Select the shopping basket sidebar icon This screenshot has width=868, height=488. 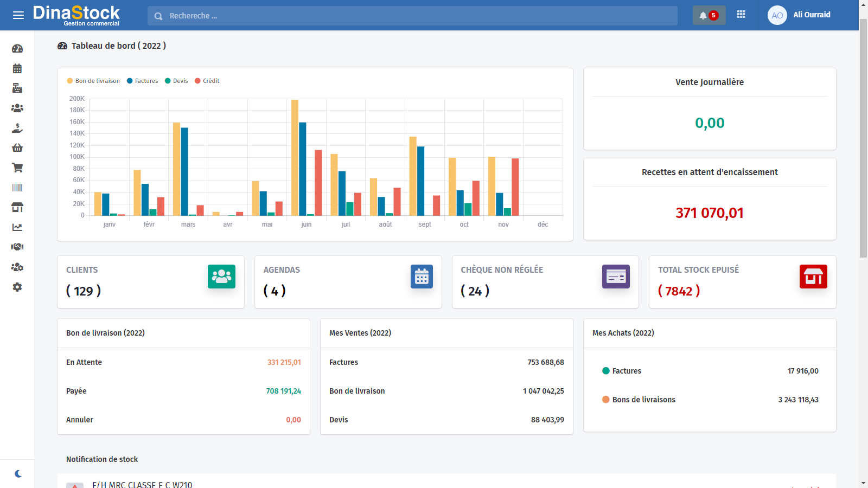(17, 148)
